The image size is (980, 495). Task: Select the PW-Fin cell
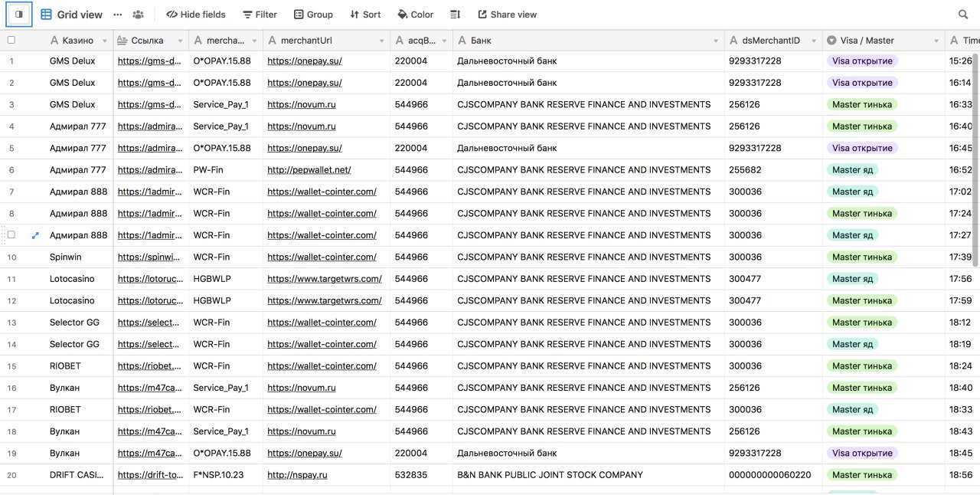[226, 170]
